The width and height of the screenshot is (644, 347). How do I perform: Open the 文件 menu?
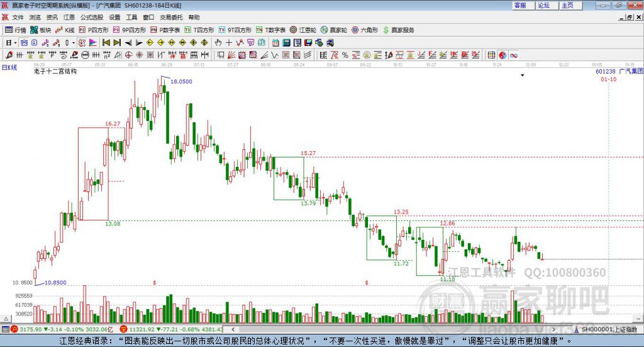pyautogui.click(x=18, y=17)
